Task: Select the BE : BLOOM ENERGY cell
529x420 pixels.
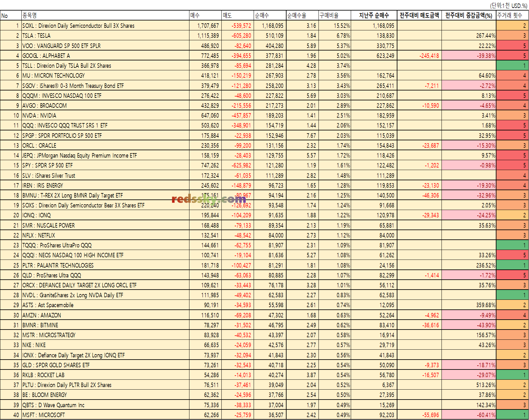Action: coord(105,395)
